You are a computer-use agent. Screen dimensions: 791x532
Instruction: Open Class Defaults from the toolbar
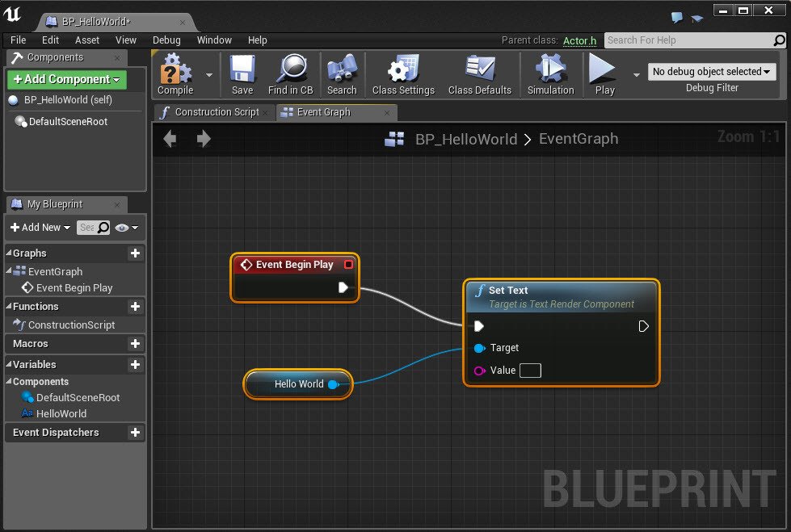480,70
